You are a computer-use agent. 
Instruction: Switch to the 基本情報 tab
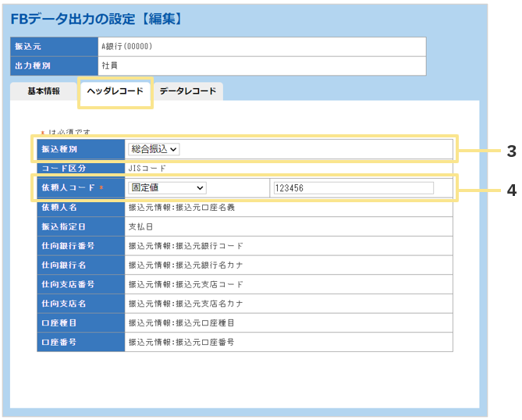[44, 91]
